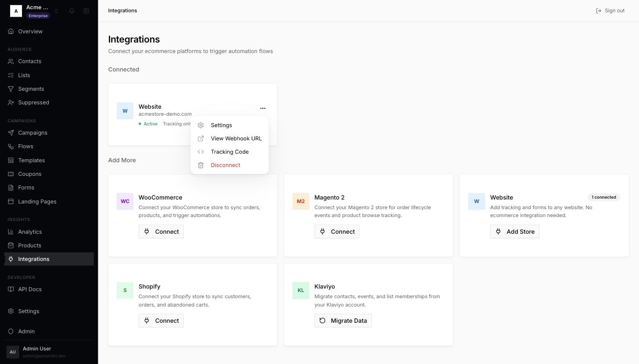Choose Disconnect from the dropdown menu
Image resolution: width=639 pixels, height=364 pixels.
[230, 165]
